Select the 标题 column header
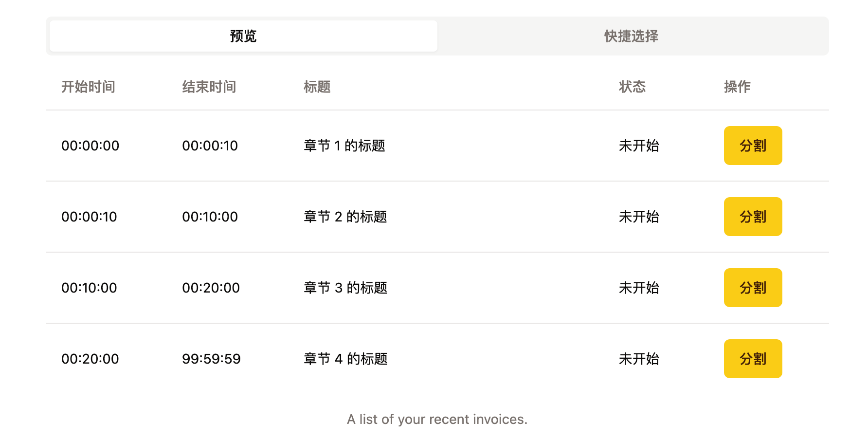The width and height of the screenshot is (868, 441). click(x=317, y=87)
